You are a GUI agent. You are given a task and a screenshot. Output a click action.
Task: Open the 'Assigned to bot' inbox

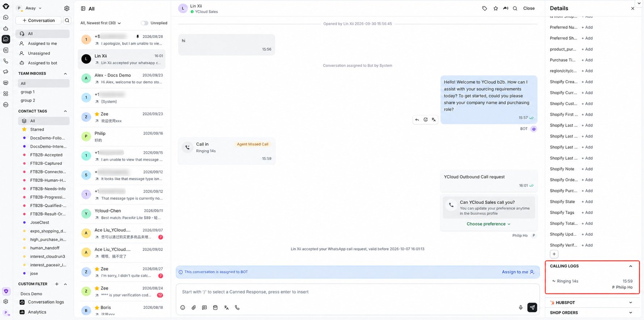(43, 63)
